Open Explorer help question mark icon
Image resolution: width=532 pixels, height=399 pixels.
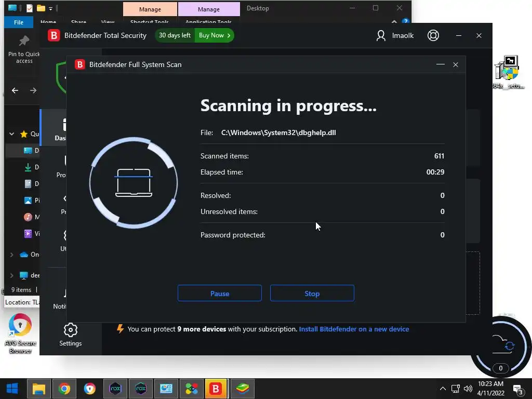405,21
